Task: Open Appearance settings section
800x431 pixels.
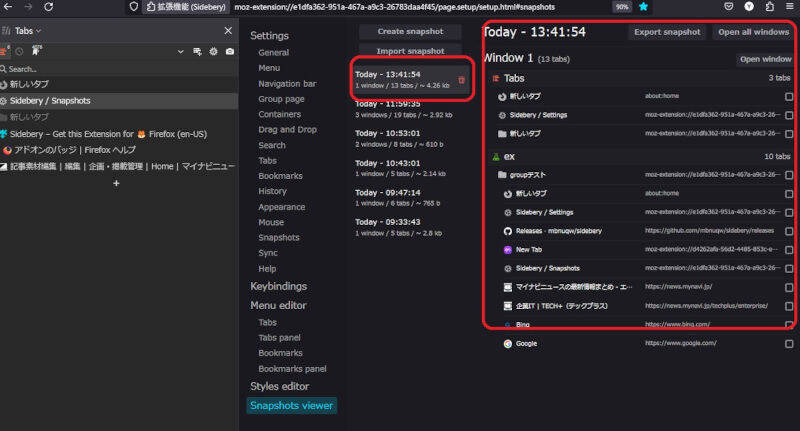Action: [x=282, y=207]
